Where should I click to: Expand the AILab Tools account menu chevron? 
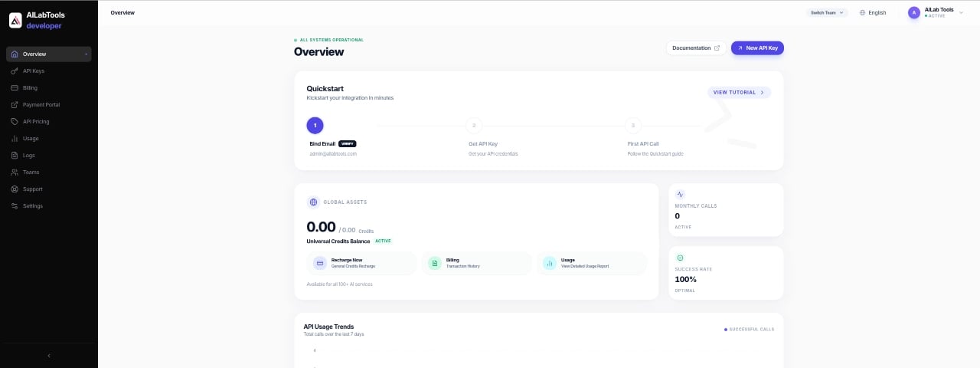[x=961, y=12]
